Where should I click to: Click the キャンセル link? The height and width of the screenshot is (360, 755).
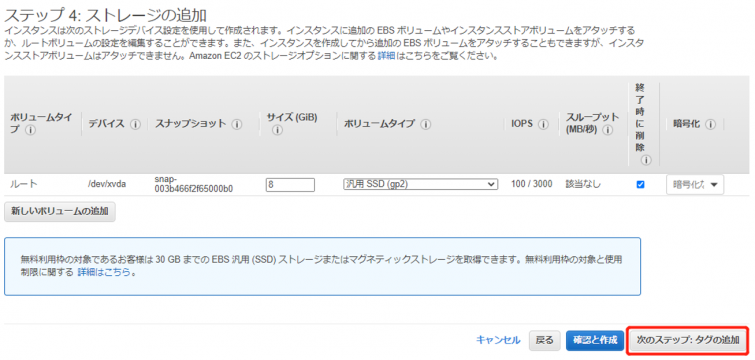498,340
